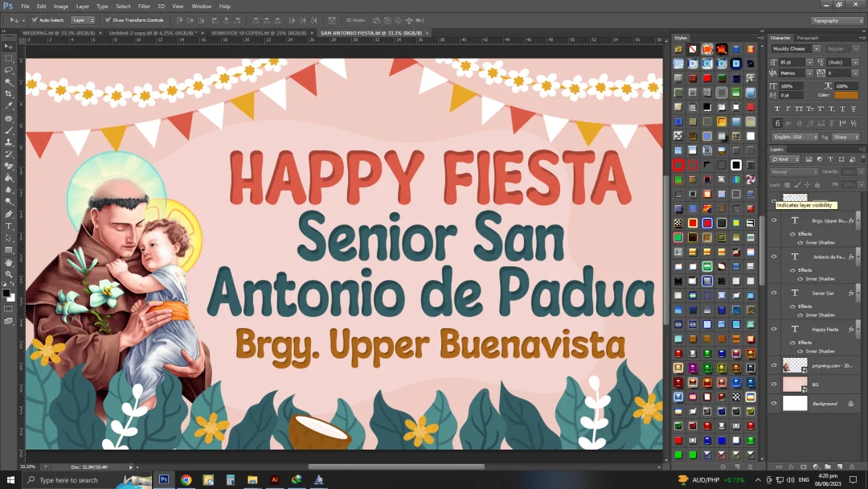
Task: Toggle Quick Mask mode
Action: pos(8,309)
